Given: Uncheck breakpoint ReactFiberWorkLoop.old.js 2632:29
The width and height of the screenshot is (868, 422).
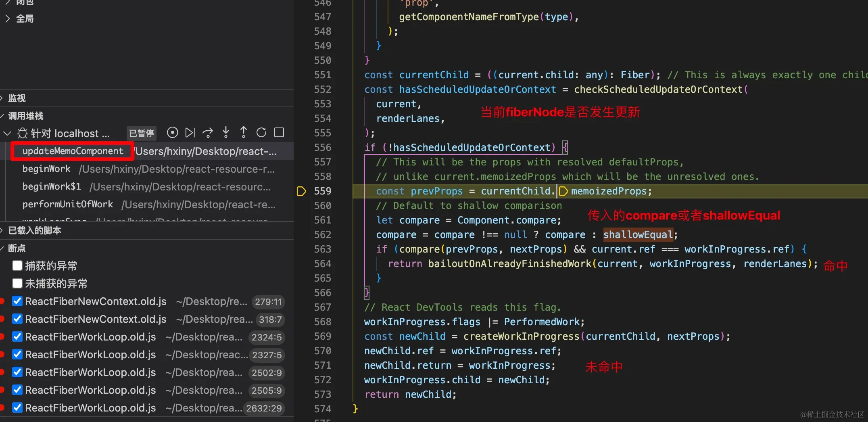Looking at the screenshot, I should (17, 407).
